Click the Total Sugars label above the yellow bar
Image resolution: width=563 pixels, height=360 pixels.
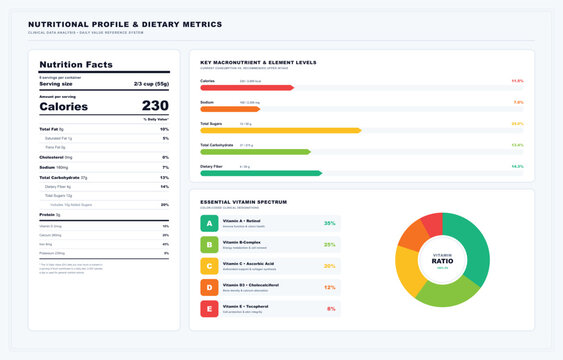(x=211, y=123)
